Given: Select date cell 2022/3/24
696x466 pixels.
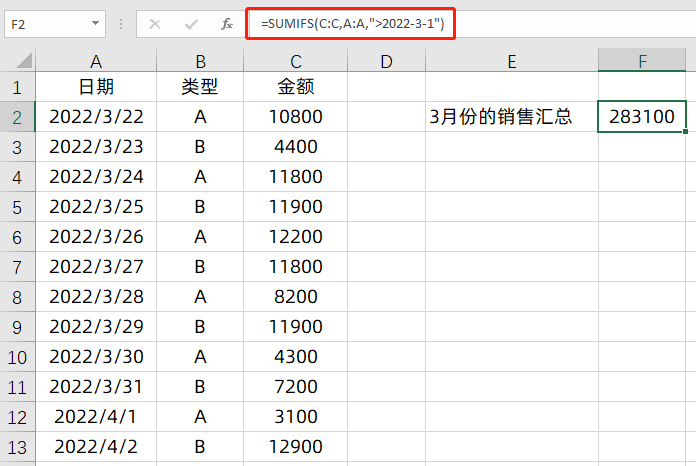Looking at the screenshot, I should tap(96, 177).
